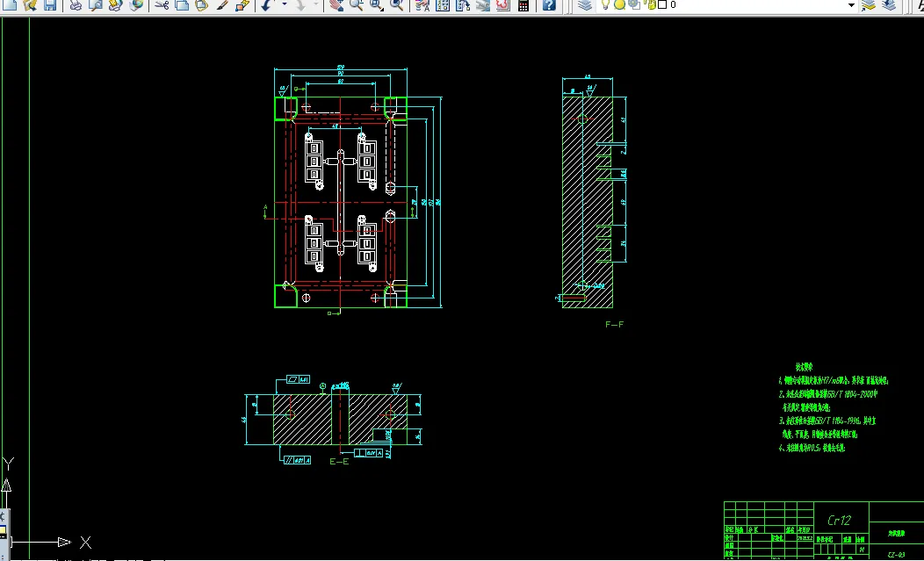Copy selection using the Copy icon
The image size is (924, 561).
click(x=182, y=5)
